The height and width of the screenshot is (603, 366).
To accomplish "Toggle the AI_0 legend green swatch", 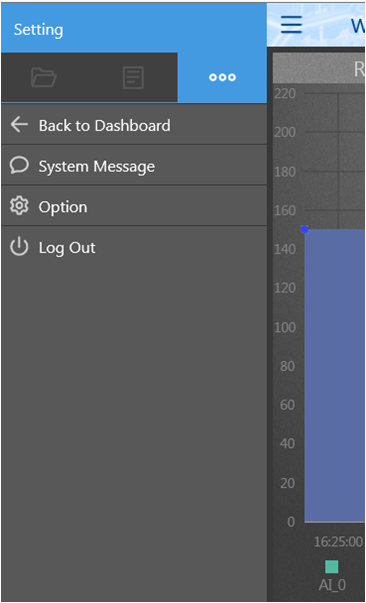I will [x=331, y=567].
